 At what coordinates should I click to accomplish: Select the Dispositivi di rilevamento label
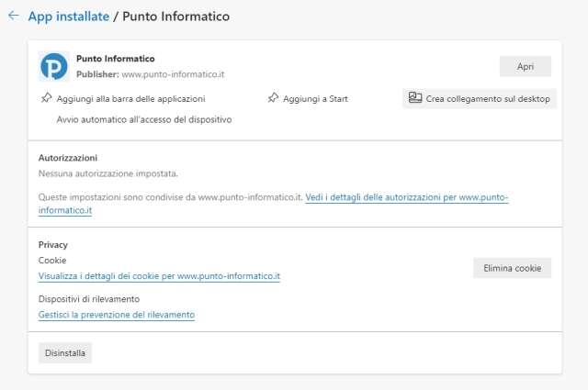tap(89, 299)
